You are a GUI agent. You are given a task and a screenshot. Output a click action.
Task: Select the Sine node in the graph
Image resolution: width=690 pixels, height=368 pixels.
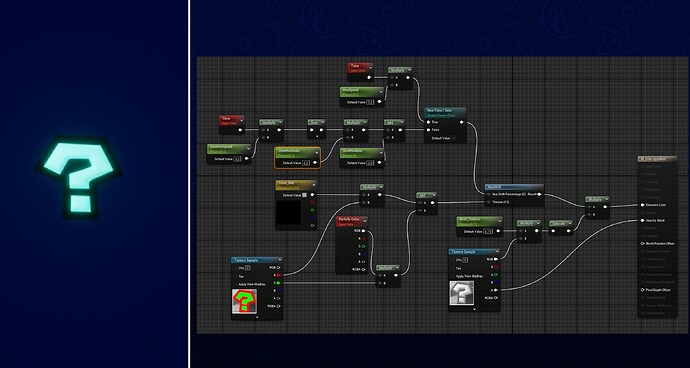(x=316, y=126)
